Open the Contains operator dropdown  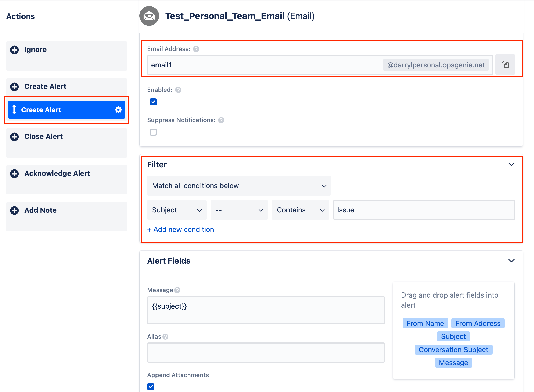coord(300,210)
